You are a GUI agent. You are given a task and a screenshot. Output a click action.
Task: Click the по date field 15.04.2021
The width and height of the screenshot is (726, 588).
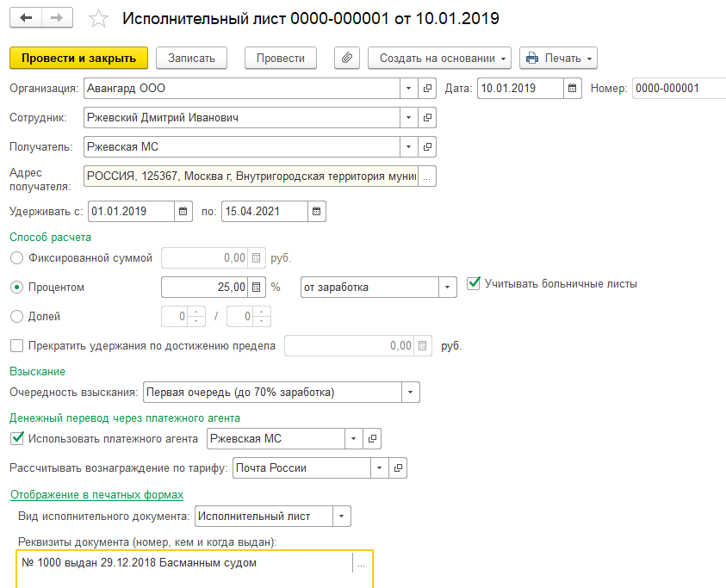click(265, 211)
